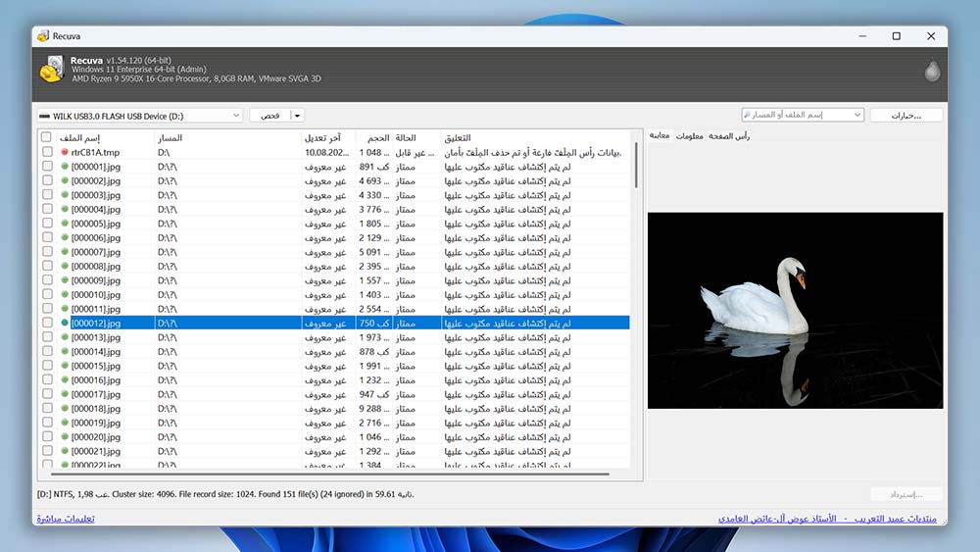Check the box for [000013].jpg
The image size is (980, 552).
tap(47, 337)
